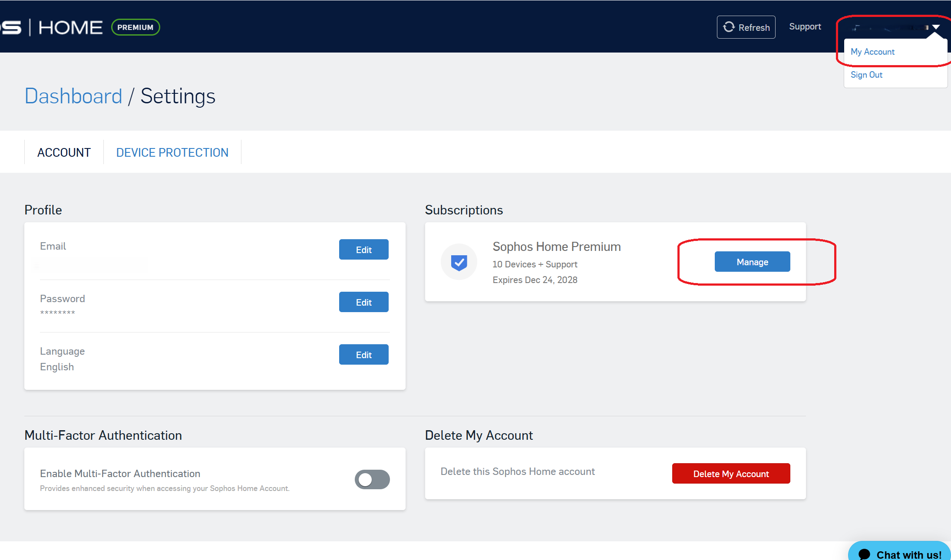Switch to the Account tab

(x=64, y=152)
